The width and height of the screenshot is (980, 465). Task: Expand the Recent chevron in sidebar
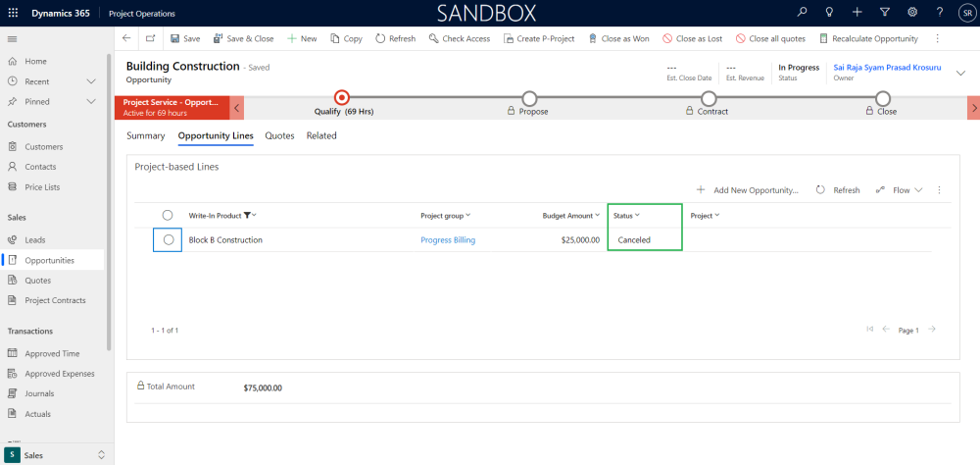coord(91,81)
